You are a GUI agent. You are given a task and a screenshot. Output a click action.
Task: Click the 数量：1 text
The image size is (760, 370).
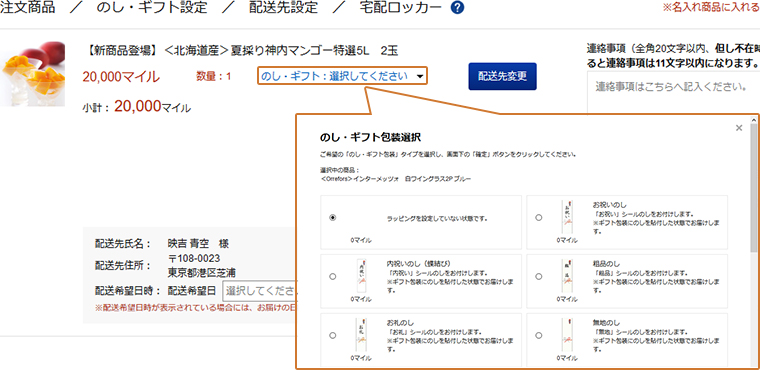[214, 76]
